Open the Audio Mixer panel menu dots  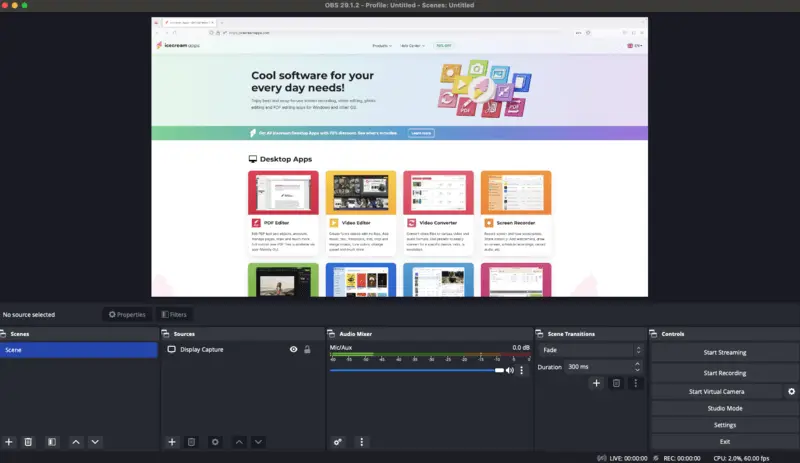click(x=362, y=441)
